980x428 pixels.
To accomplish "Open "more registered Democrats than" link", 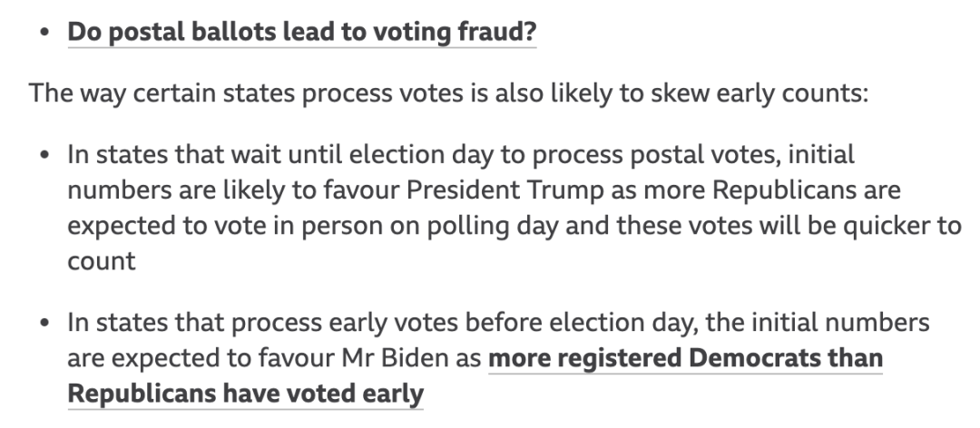I will click(x=686, y=359).
